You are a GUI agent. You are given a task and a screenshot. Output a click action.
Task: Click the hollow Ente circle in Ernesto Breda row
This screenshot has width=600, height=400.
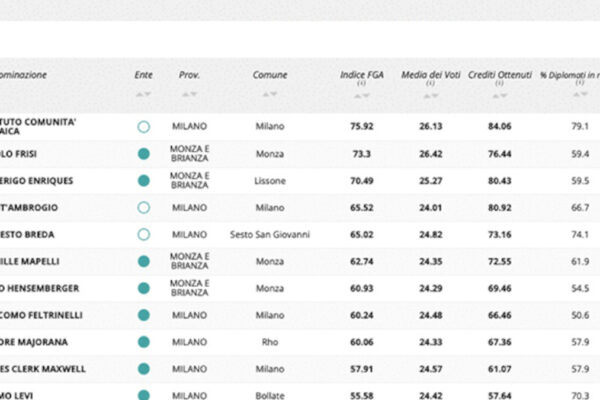pos(144,234)
